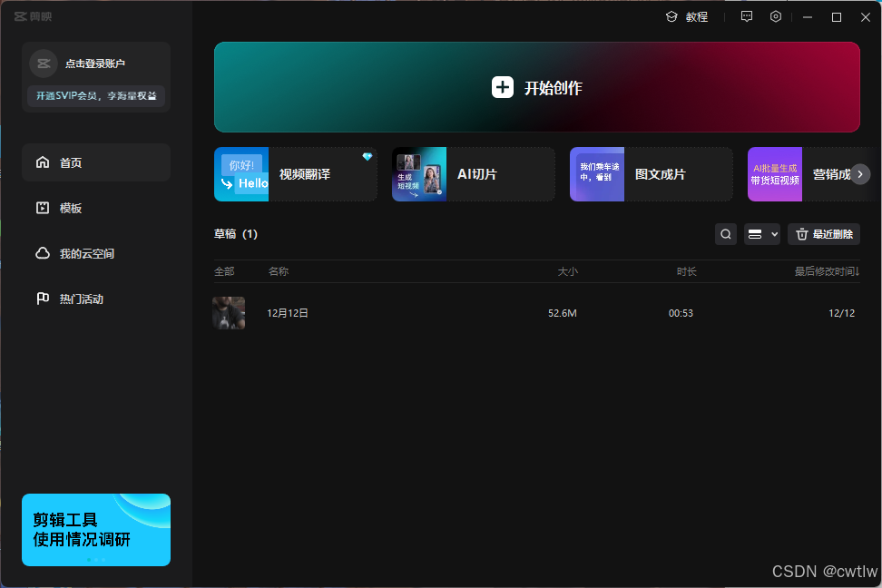The height and width of the screenshot is (588, 882).
Task: Open 热门活动 activities tab
Action: pos(96,299)
